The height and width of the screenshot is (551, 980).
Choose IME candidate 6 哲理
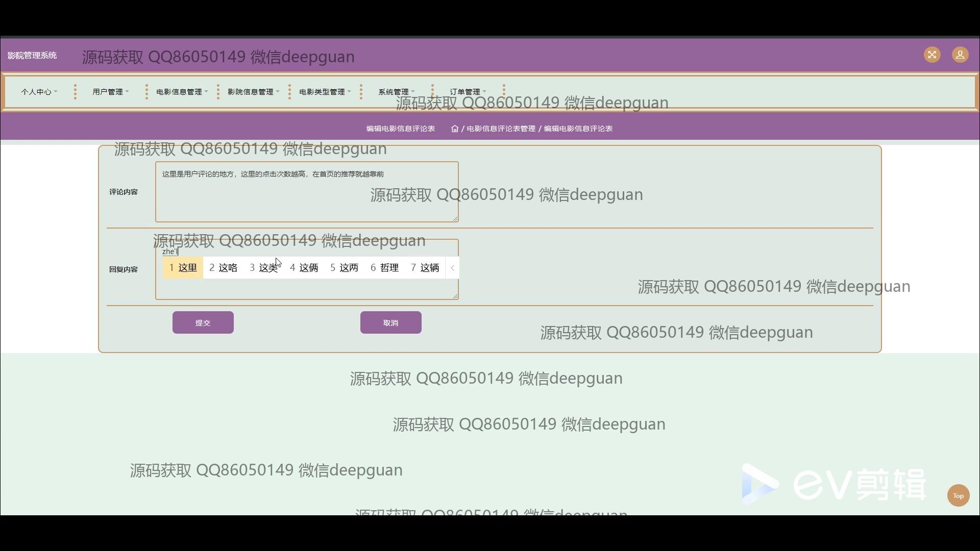pyautogui.click(x=384, y=268)
